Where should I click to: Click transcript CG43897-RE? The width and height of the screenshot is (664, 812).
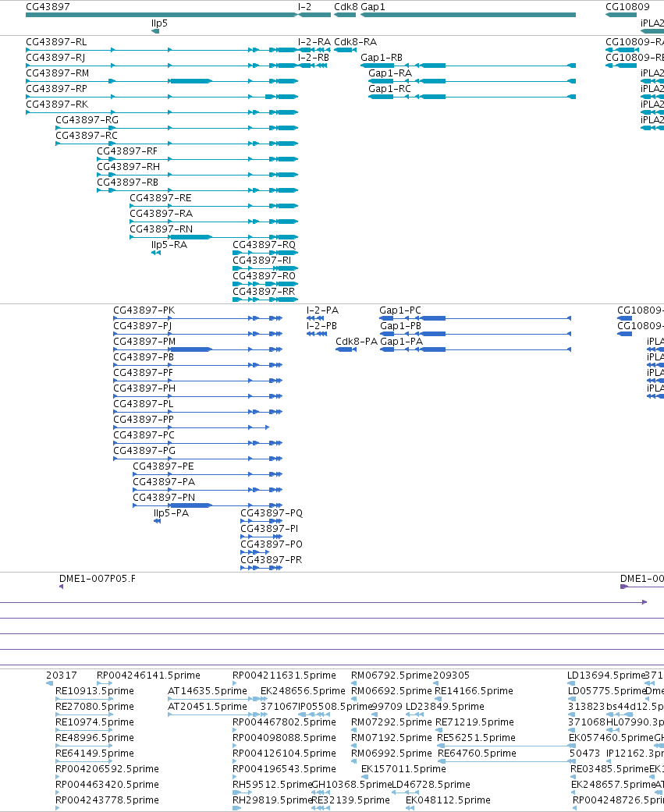pyautogui.click(x=213, y=206)
